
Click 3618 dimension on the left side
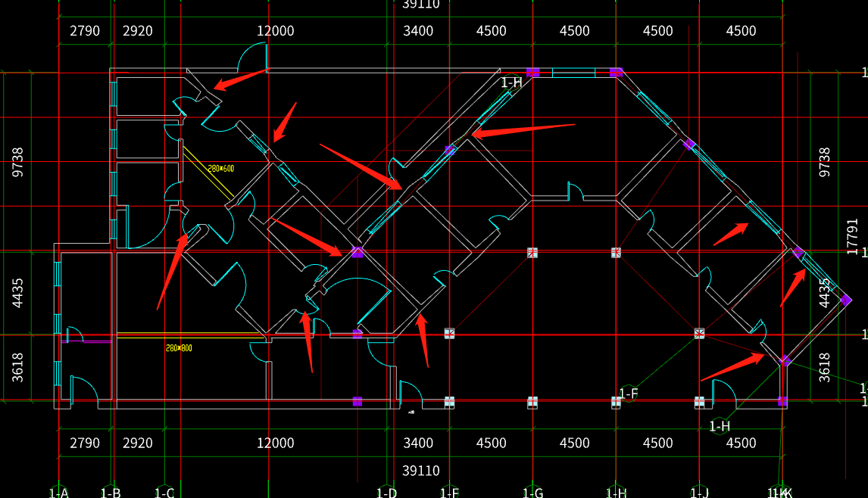[x=17, y=367]
